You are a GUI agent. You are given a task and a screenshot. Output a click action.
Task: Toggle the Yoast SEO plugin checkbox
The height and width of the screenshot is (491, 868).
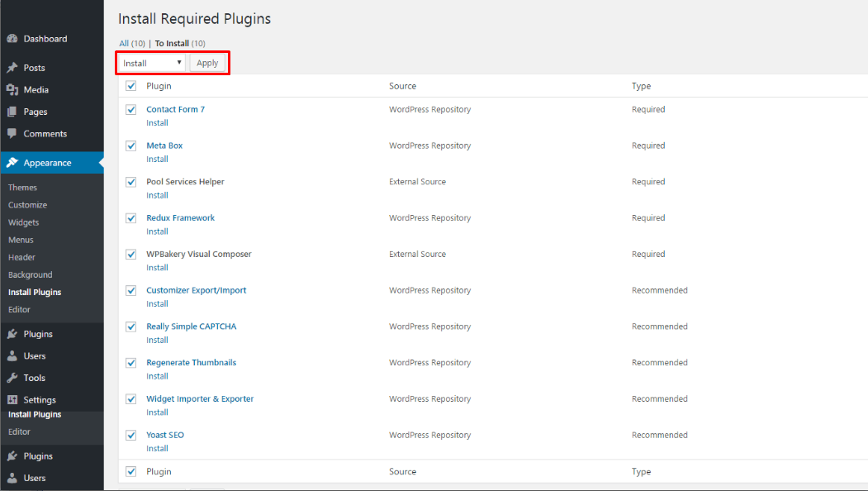(x=131, y=435)
